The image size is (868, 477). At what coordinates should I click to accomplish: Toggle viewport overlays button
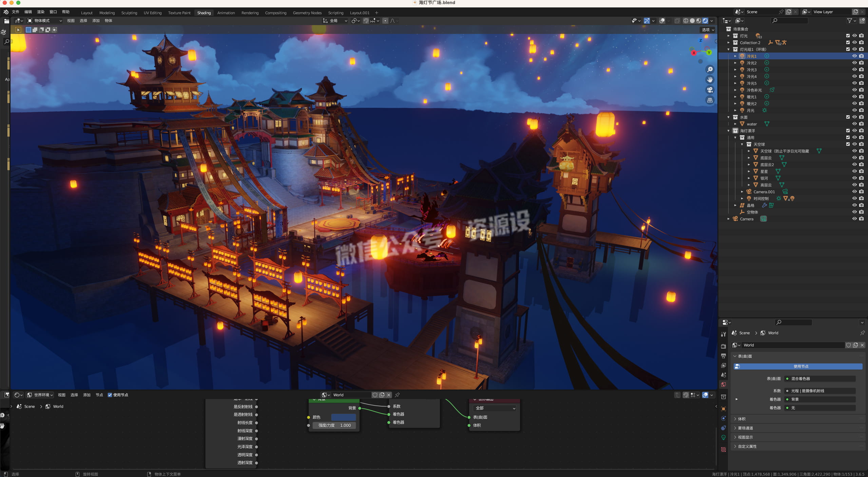[x=662, y=21]
